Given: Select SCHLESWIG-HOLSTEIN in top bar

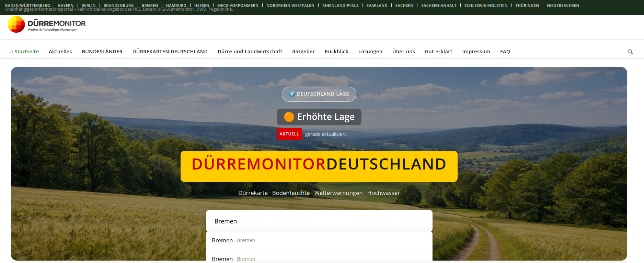Looking at the screenshot, I should point(486,6).
